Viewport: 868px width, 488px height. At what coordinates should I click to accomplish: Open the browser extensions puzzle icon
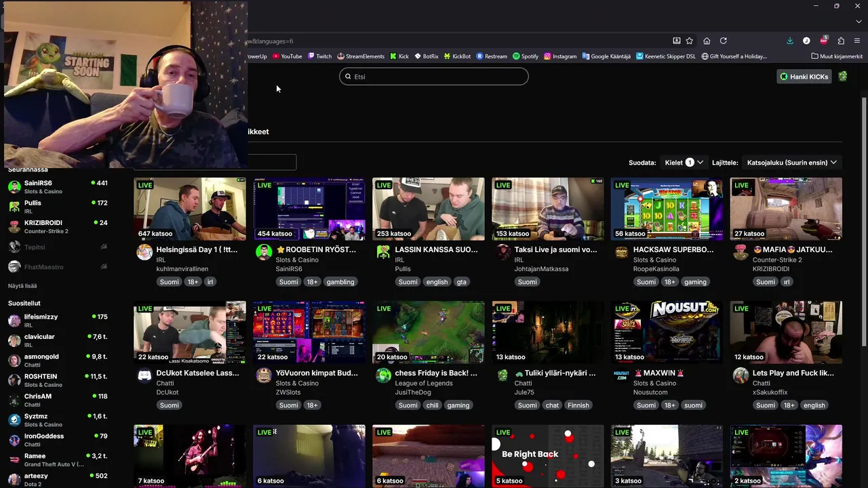[x=841, y=41]
